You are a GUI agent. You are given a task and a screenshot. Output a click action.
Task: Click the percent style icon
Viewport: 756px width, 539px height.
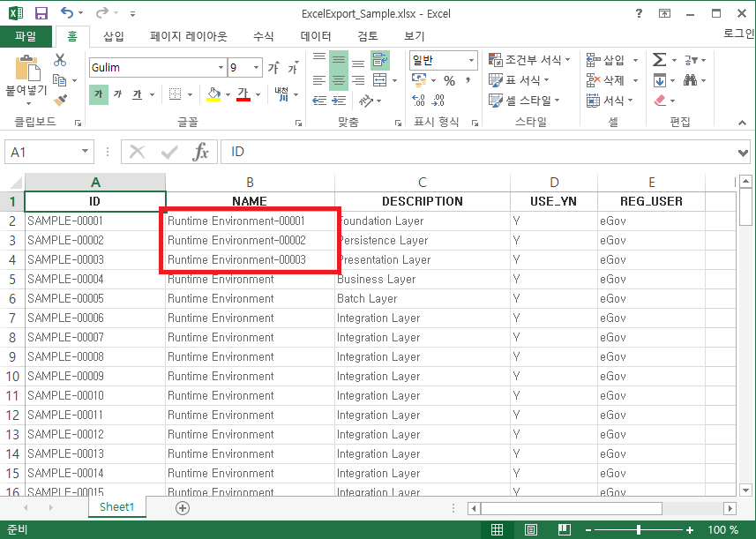449,80
